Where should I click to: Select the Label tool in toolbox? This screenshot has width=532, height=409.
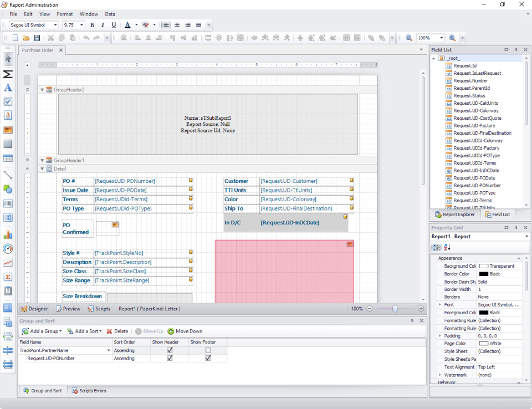pyautogui.click(x=8, y=88)
